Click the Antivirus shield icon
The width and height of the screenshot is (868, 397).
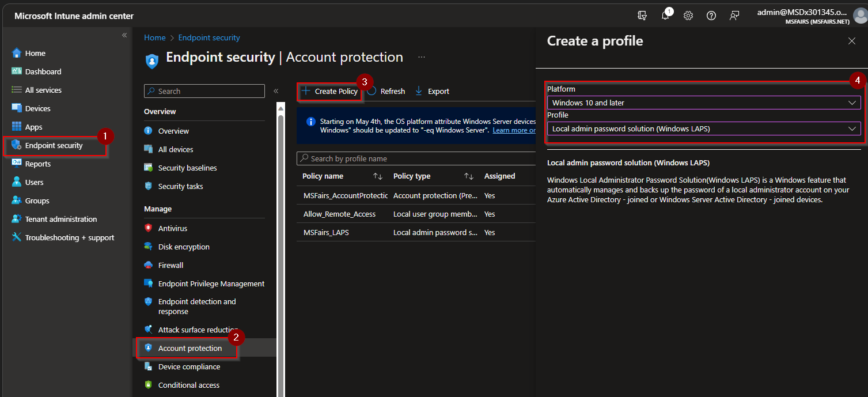click(x=149, y=228)
